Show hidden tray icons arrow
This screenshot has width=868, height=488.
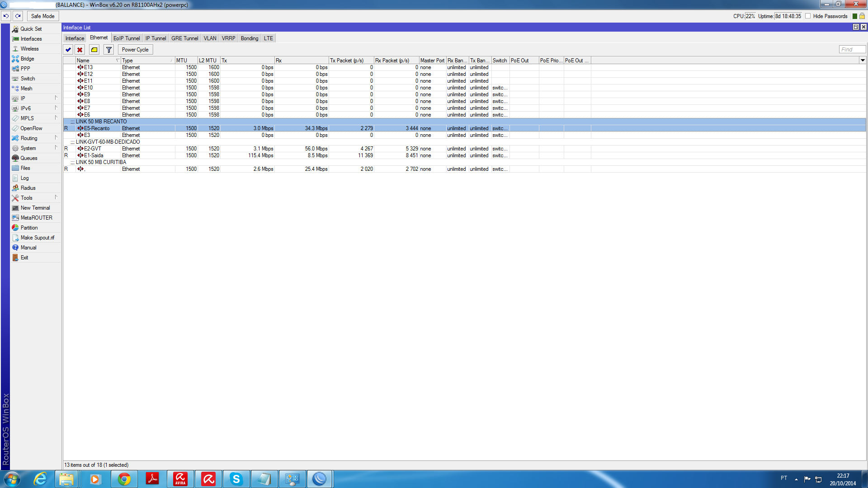point(796,479)
